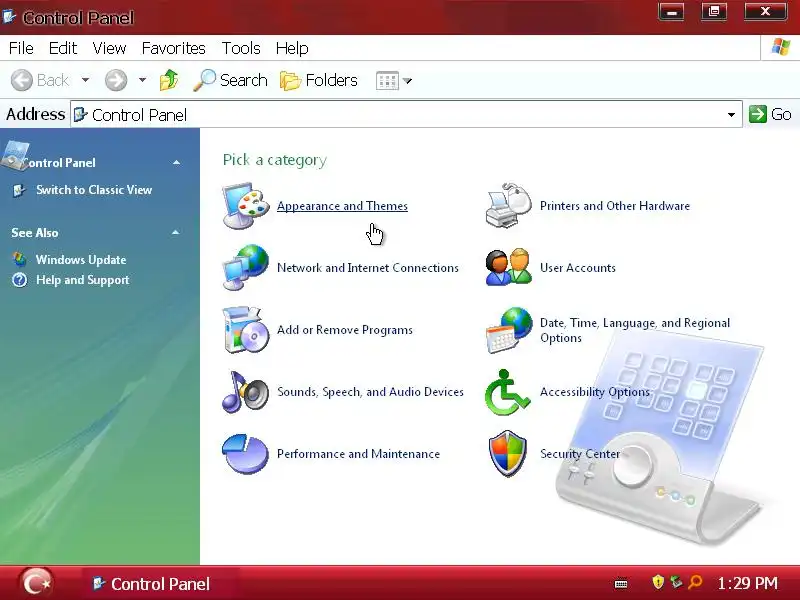Click the Back navigation button
Viewport: 800px width, 600px height.
point(40,80)
